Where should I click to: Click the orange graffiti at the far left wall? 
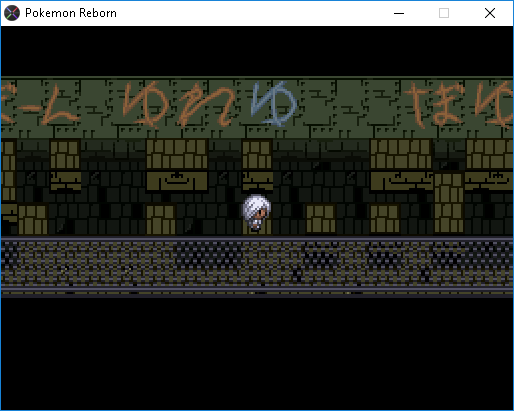pos(40,104)
